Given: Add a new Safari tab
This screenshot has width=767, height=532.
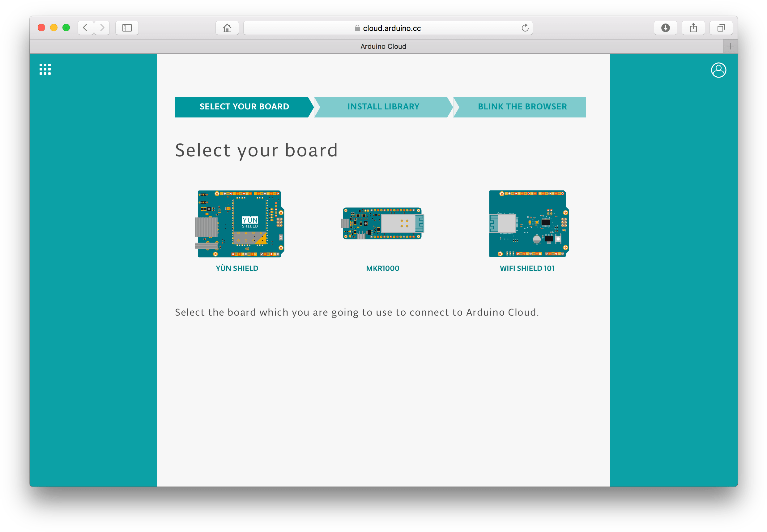Looking at the screenshot, I should [x=730, y=46].
